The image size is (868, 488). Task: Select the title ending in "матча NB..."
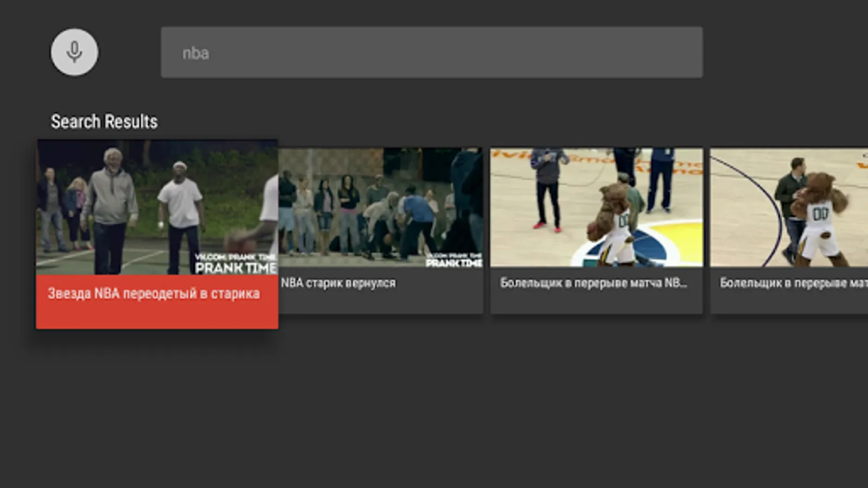click(x=593, y=283)
